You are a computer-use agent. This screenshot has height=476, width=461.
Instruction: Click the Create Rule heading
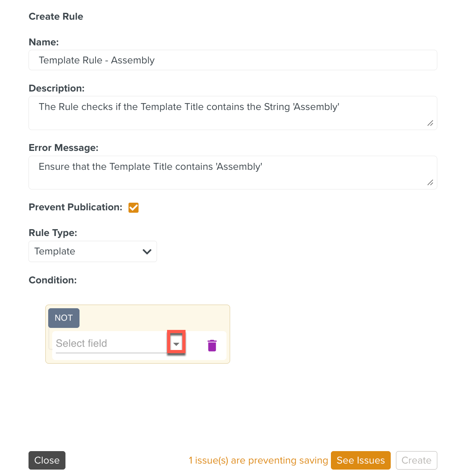click(x=56, y=16)
